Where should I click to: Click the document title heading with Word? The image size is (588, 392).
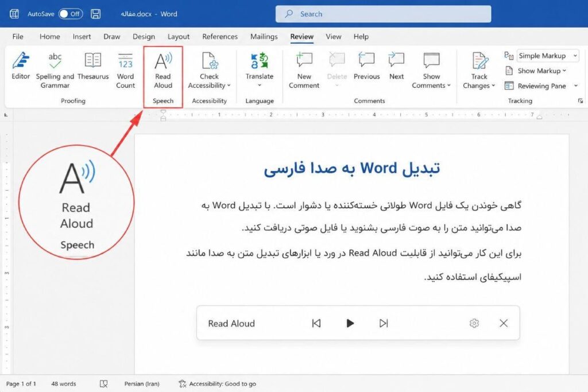(x=352, y=169)
